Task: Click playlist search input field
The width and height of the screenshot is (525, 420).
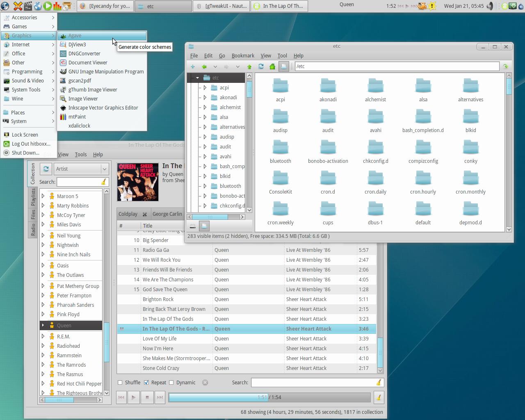Action: (314, 383)
